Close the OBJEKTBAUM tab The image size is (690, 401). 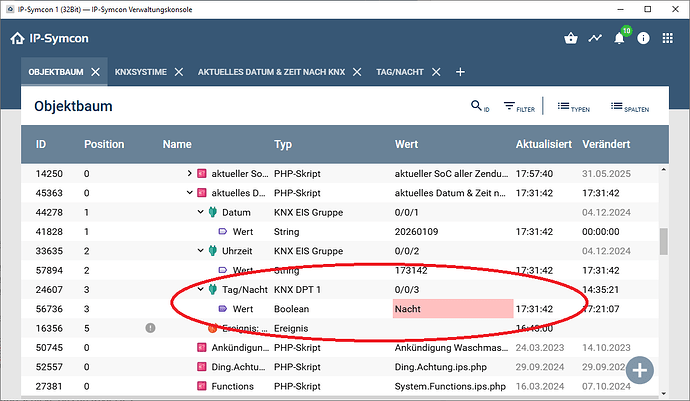click(96, 72)
